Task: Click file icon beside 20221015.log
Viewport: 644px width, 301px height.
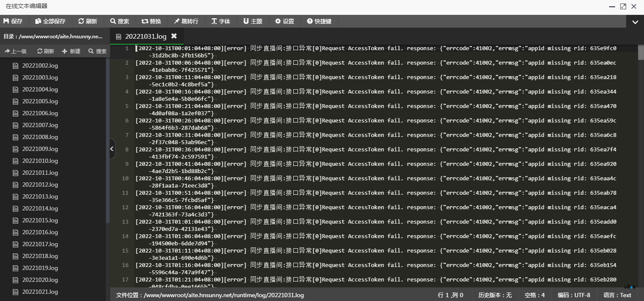Action: pyautogui.click(x=16, y=220)
